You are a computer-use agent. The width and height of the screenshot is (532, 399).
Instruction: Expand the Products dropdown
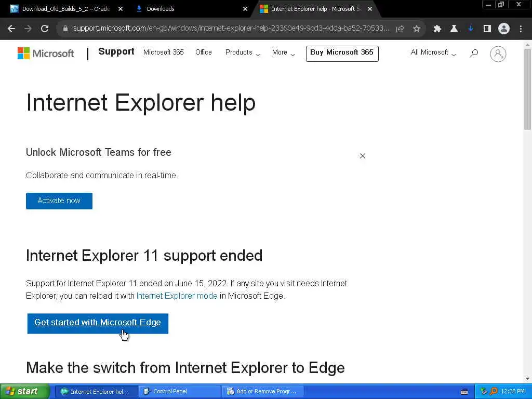243,52
